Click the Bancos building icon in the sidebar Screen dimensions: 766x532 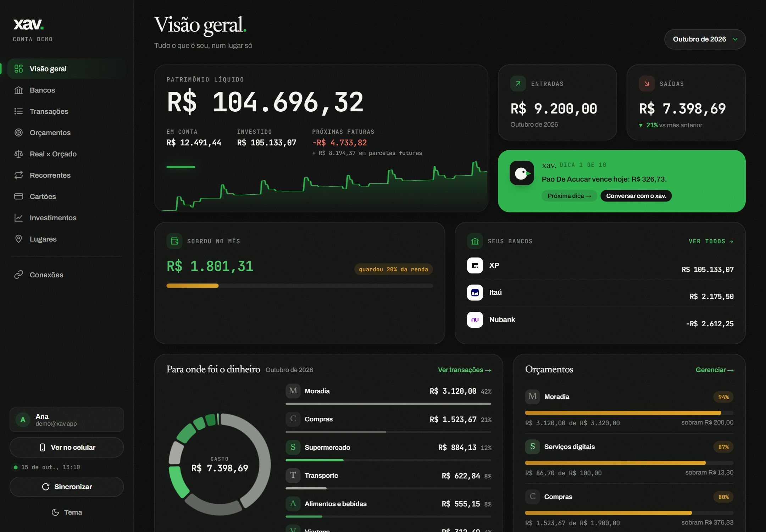click(18, 90)
